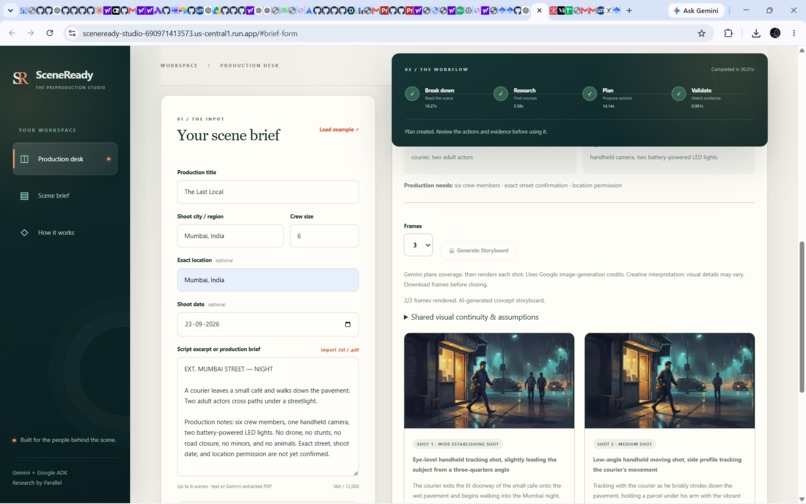The image size is (806, 504).
Task: Click the Generate Storyboard button
Action: (x=479, y=250)
